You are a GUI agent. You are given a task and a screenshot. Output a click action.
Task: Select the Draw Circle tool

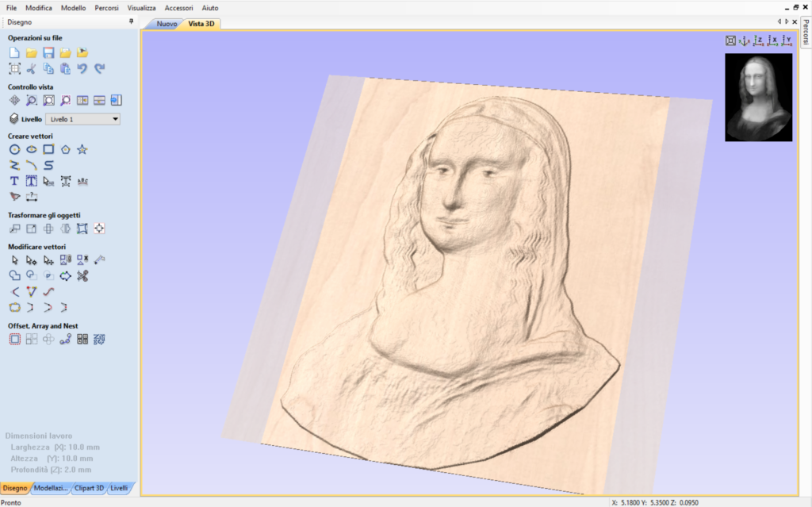[x=14, y=149]
